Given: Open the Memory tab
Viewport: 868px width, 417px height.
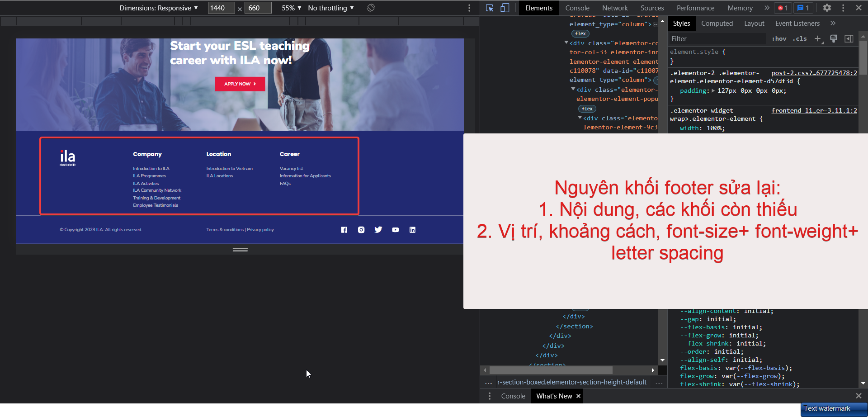Looking at the screenshot, I should tap(740, 8).
